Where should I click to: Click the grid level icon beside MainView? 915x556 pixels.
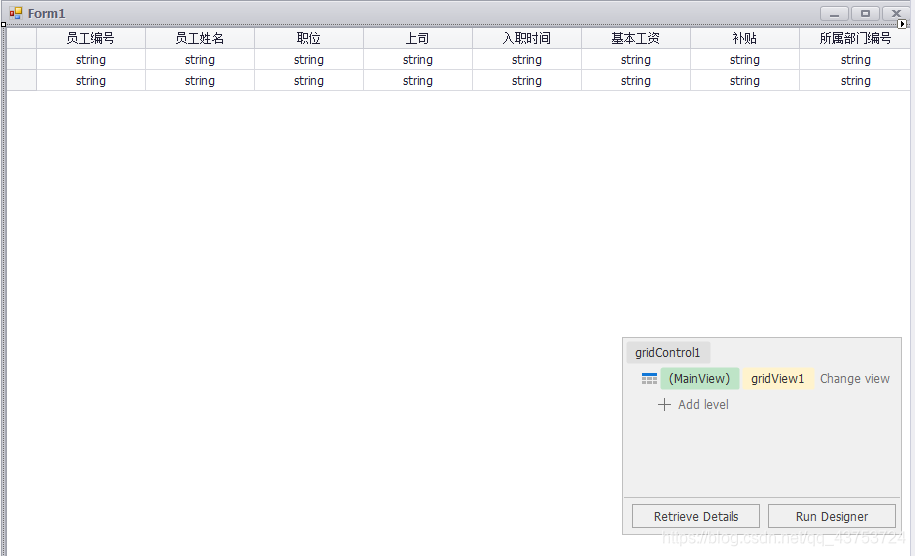pos(649,379)
